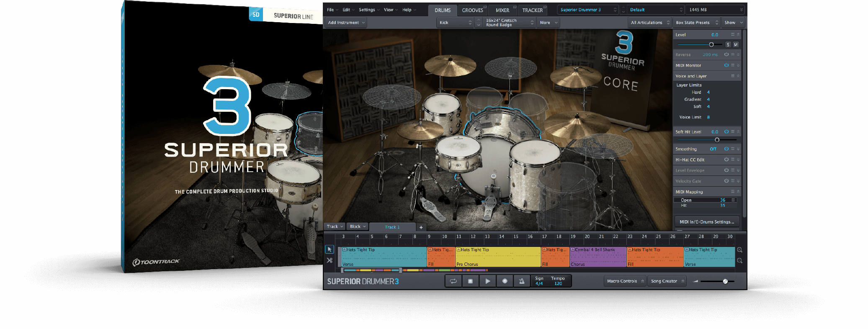Collapse the Voice and Layer section chevron

(738, 76)
